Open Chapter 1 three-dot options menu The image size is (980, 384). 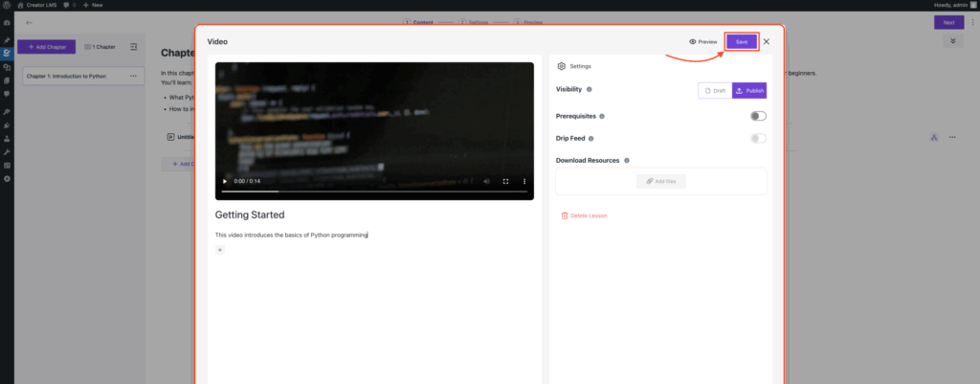click(134, 76)
